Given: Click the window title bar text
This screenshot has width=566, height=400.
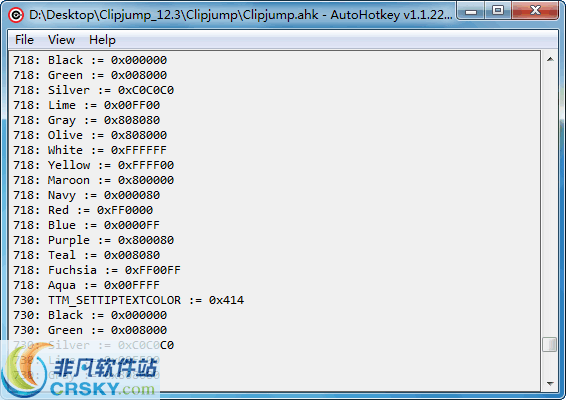Looking at the screenshot, I should point(240,15).
